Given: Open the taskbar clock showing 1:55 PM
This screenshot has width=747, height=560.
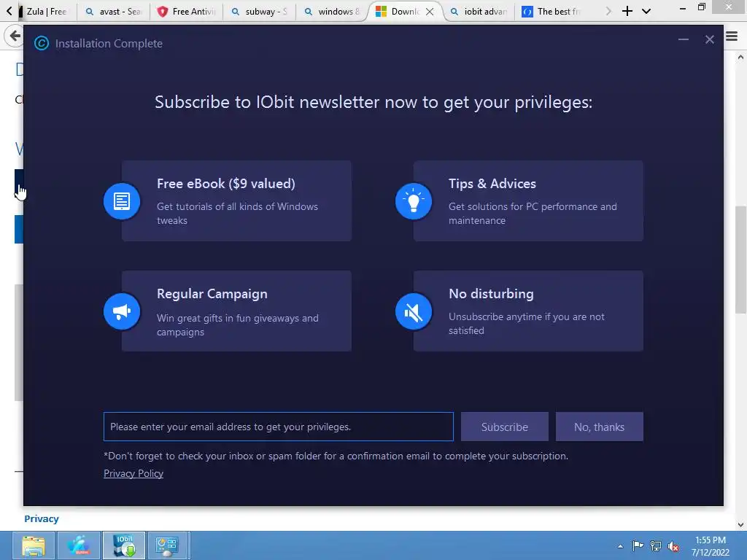Looking at the screenshot, I should pos(711,546).
